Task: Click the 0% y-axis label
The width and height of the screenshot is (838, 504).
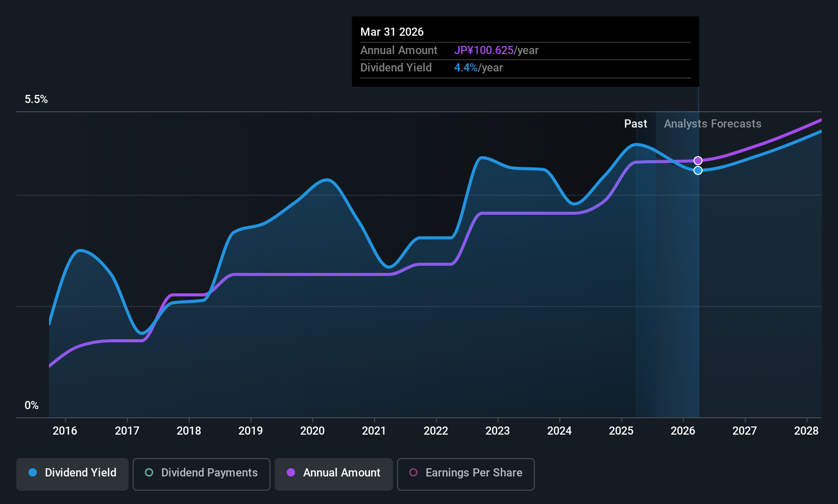Action: click(32, 406)
